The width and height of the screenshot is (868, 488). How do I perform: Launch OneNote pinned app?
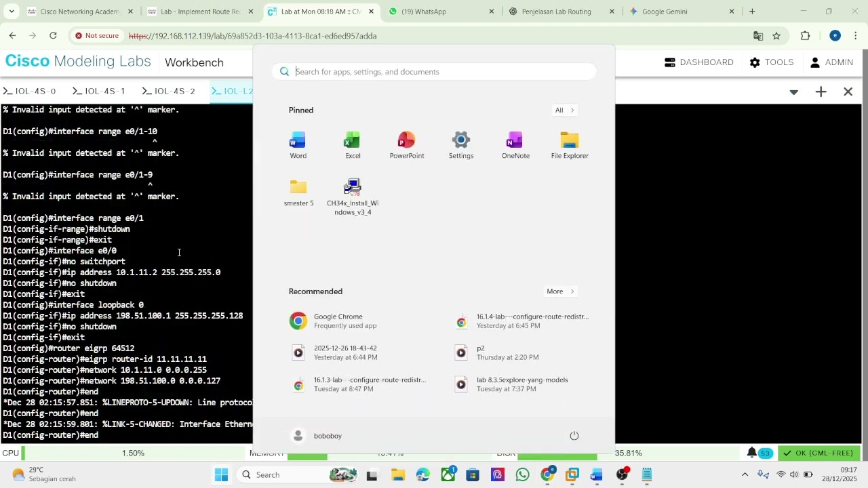[515, 146]
